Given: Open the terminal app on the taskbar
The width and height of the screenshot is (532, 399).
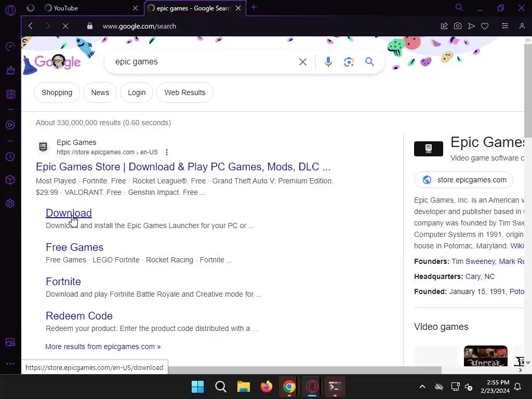Looking at the screenshot, I should (x=335, y=387).
